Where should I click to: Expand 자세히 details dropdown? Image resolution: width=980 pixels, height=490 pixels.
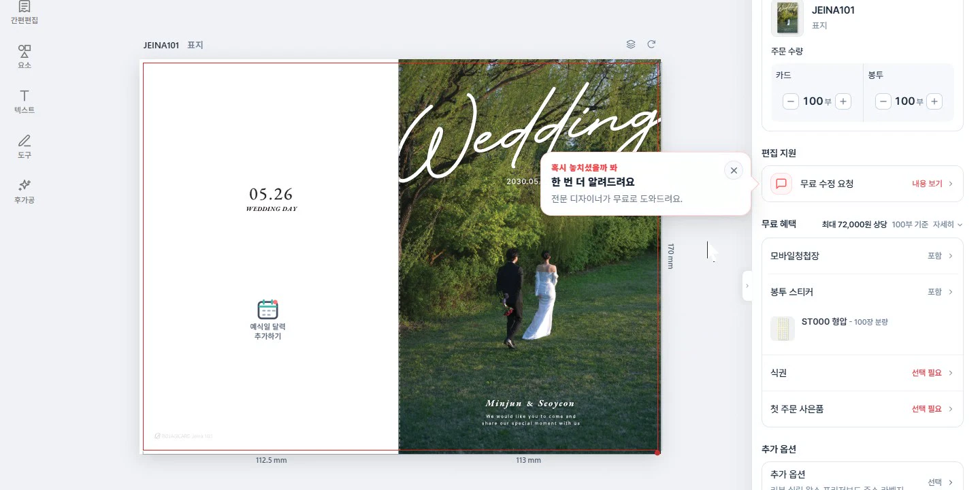pos(947,224)
